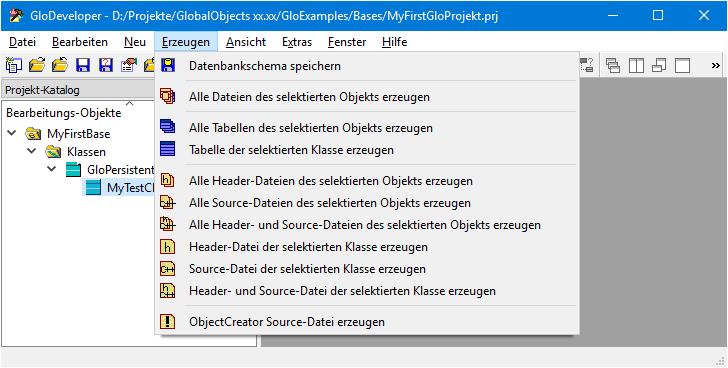The width and height of the screenshot is (728, 368).
Task: Click the save-as floppy icon with question mark
Action: [x=106, y=65]
